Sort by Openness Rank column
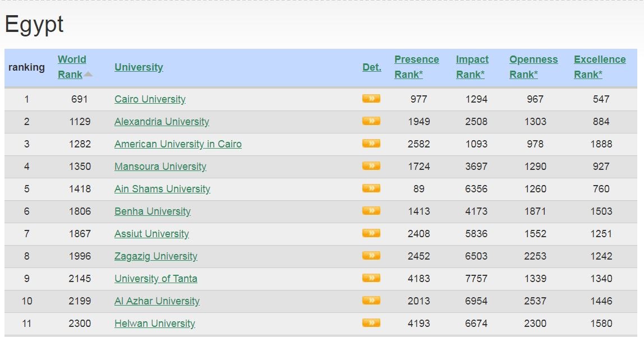Image resolution: width=644 pixels, height=337 pixels. point(533,67)
